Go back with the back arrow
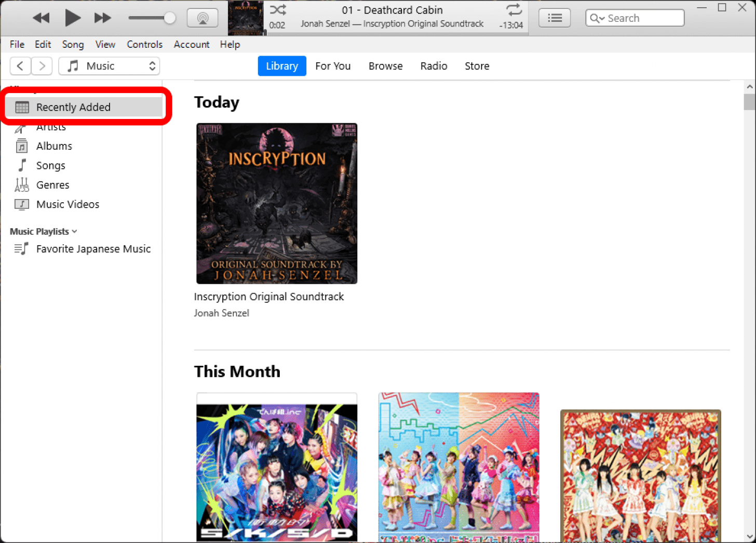756x543 pixels. (x=20, y=66)
